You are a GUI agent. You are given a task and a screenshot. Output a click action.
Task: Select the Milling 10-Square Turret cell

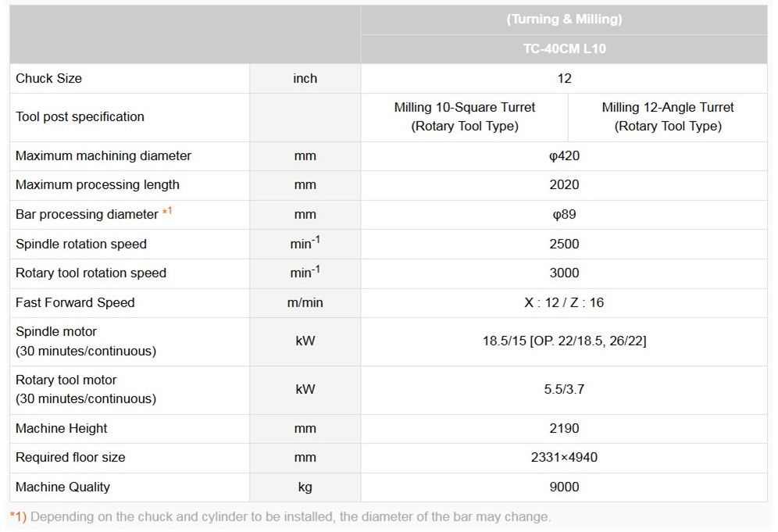[x=465, y=116]
